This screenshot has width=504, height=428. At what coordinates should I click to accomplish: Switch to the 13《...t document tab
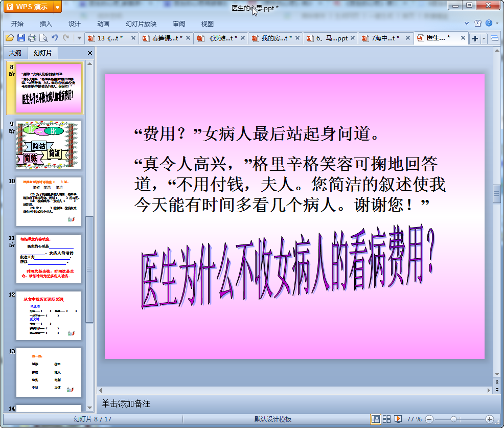point(110,38)
